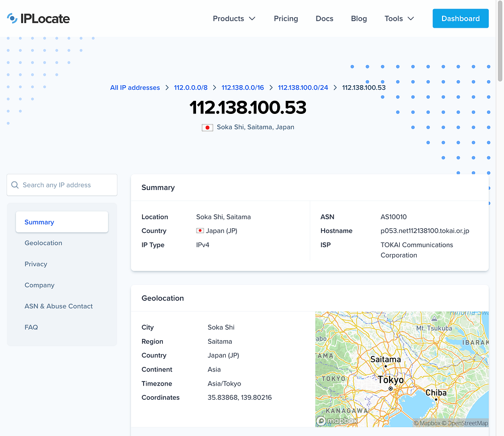
Task: Select Summary in the sidebar
Action: click(62, 222)
